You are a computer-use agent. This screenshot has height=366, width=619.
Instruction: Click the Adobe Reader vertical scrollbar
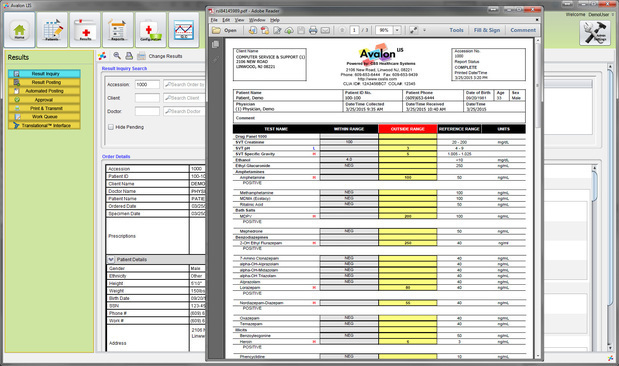pos(537,197)
